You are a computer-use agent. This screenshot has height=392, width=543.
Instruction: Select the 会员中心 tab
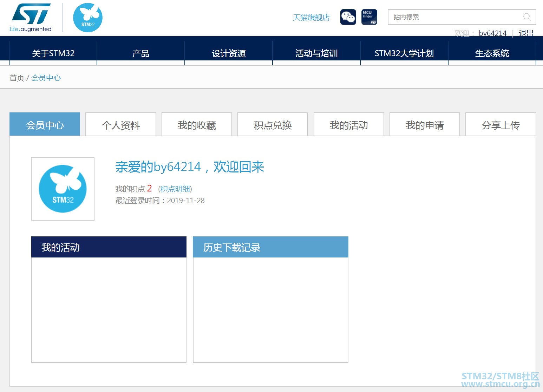[45, 124]
